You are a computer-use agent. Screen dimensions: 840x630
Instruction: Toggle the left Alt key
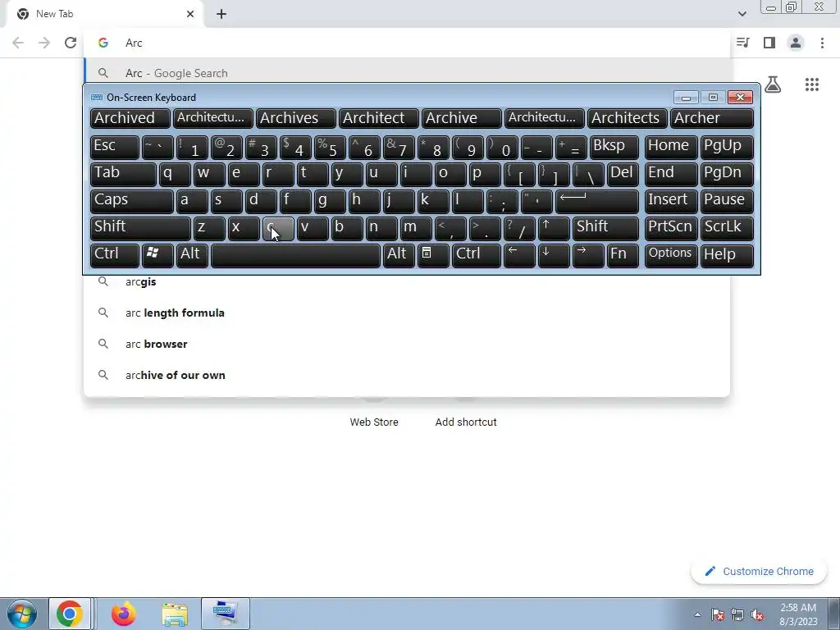(x=192, y=254)
